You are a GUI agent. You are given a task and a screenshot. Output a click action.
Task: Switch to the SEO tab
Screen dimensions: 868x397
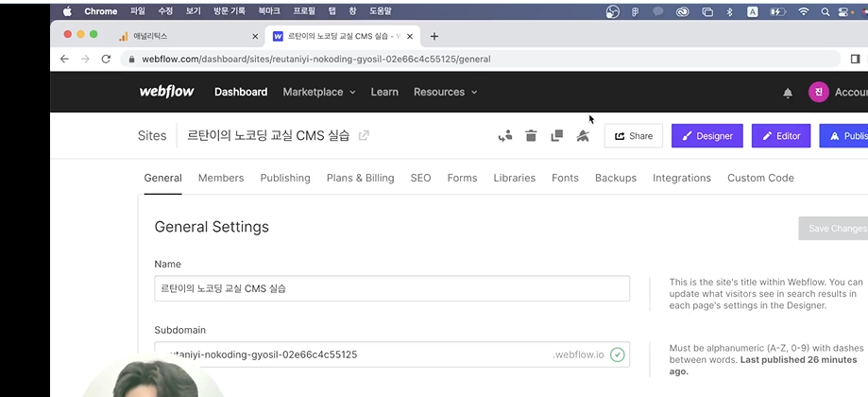pyautogui.click(x=420, y=178)
